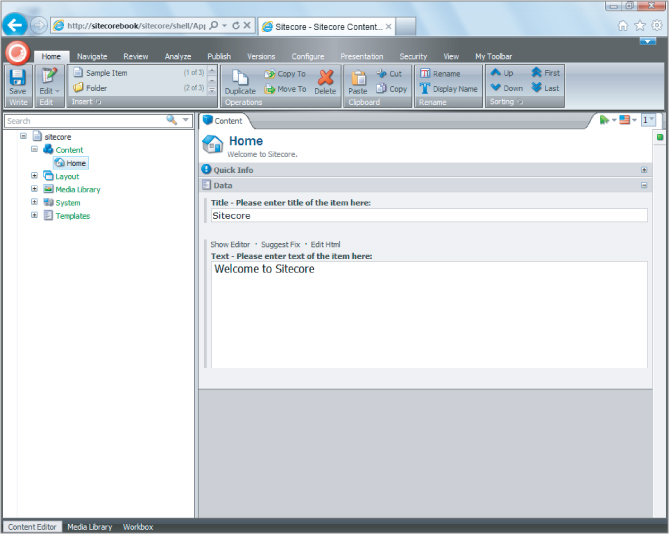Click the Paste clipboard icon
669x534 pixels.
pos(357,79)
